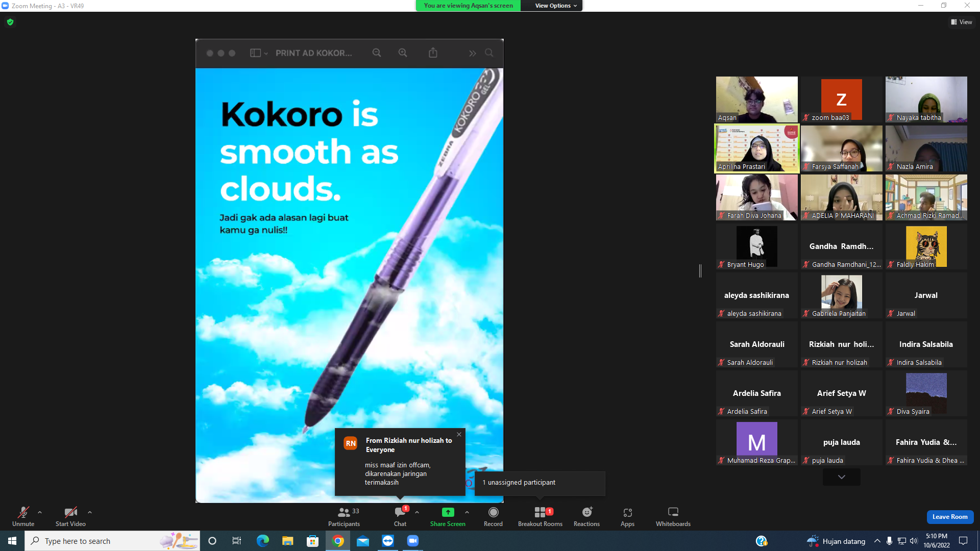Viewport: 980px width, 551px height.
Task: Select Gabriela Panjaitan's participant tile
Action: (841, 295)
